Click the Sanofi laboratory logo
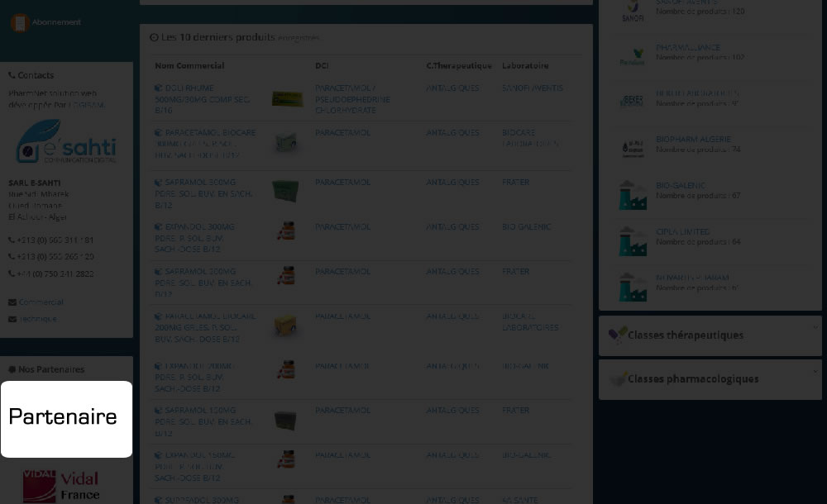 point(633,11)
